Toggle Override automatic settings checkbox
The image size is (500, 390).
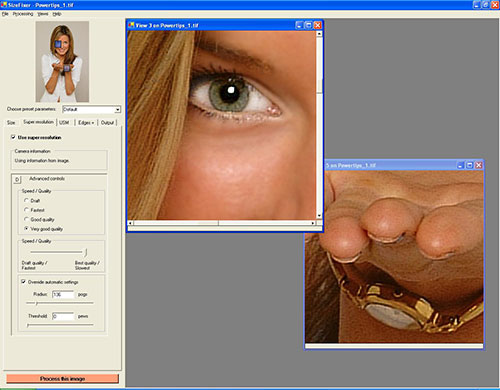pyautogui.click(x=23, y=282)
